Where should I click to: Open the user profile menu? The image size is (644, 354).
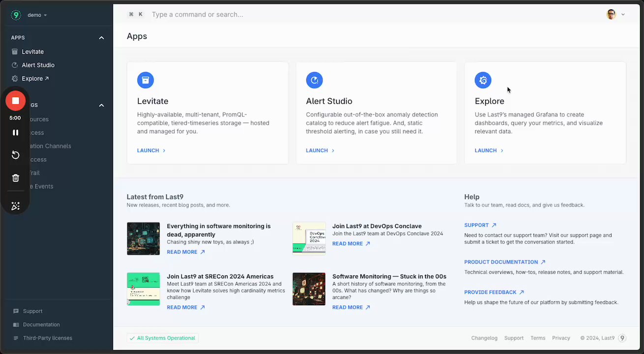[x=615, y=14]
